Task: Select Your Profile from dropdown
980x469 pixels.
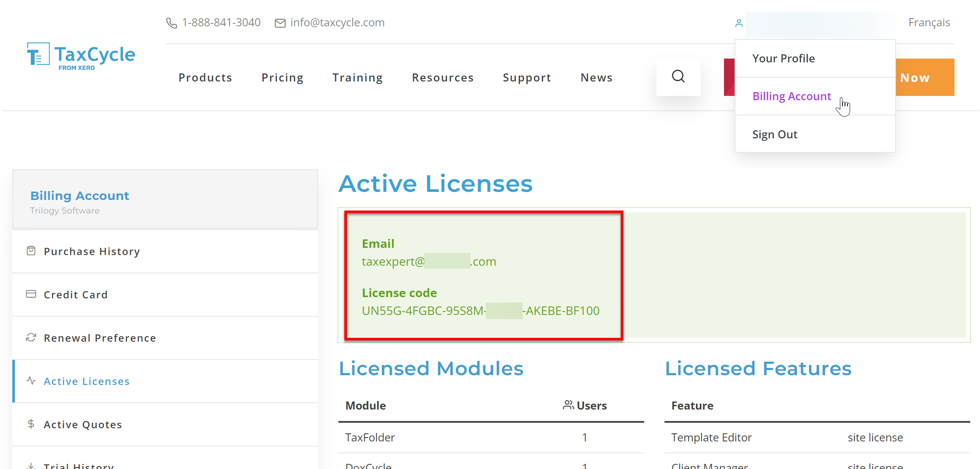Action: 815,59
